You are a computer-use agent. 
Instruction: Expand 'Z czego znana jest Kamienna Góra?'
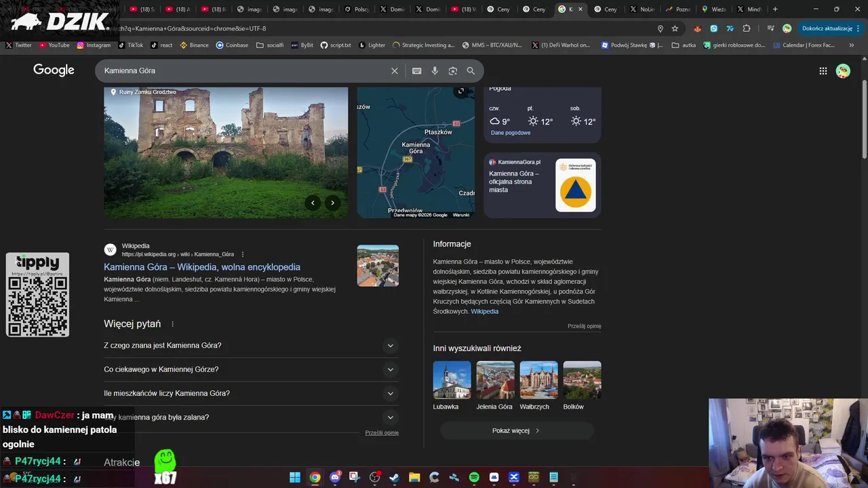point(250,346)
